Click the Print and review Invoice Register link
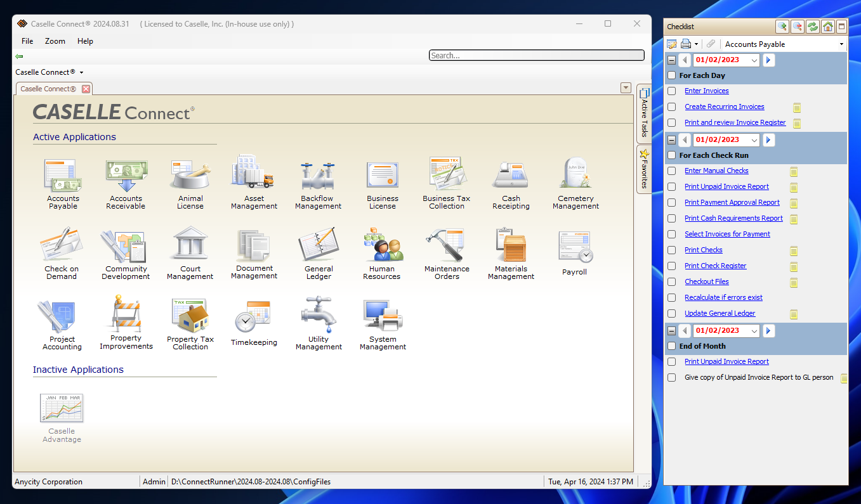The height and width of the screenshot is (504, 861). [735, 123]
